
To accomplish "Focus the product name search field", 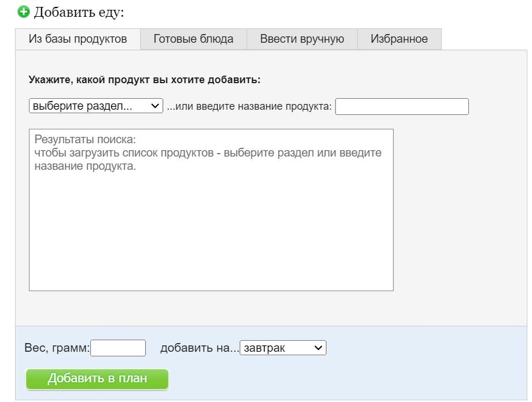I will (x=401, y=107).
